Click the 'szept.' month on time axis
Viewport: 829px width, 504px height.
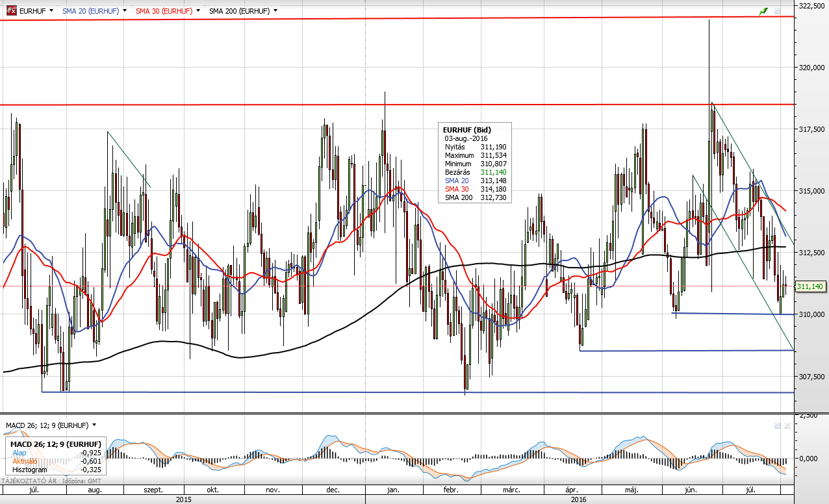(153, 490)
